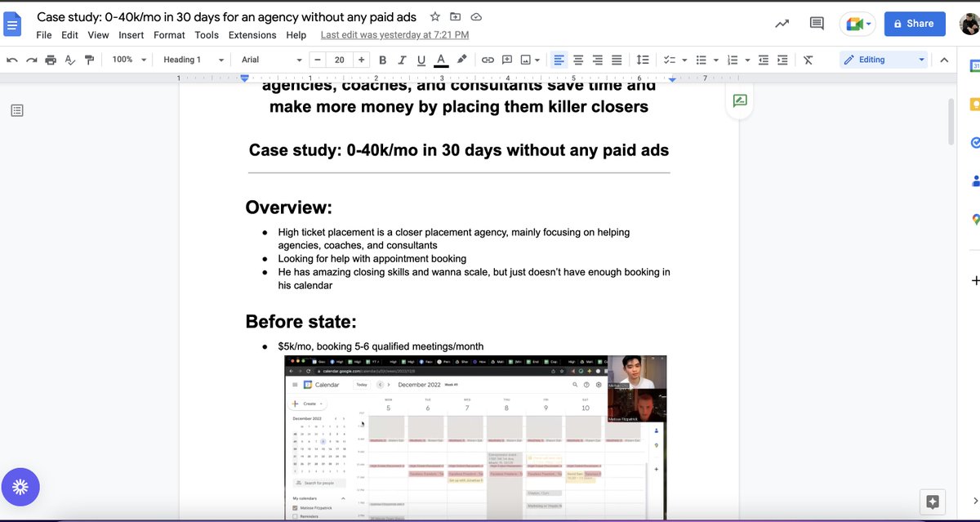This screenshot has height=522, width=980.
Task: Add a comment from the toolbar
Action: pos(507,60)
